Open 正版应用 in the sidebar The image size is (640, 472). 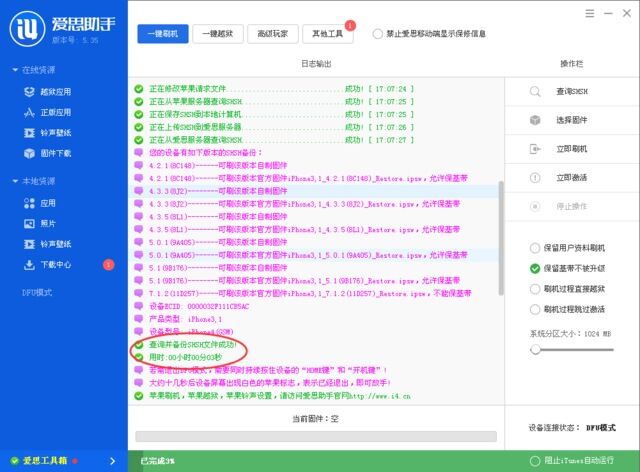[x=47, y=113]
